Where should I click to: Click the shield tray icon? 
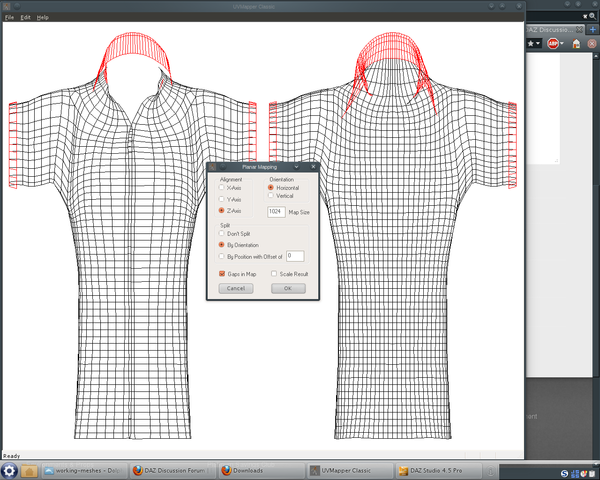pos(584,473)
